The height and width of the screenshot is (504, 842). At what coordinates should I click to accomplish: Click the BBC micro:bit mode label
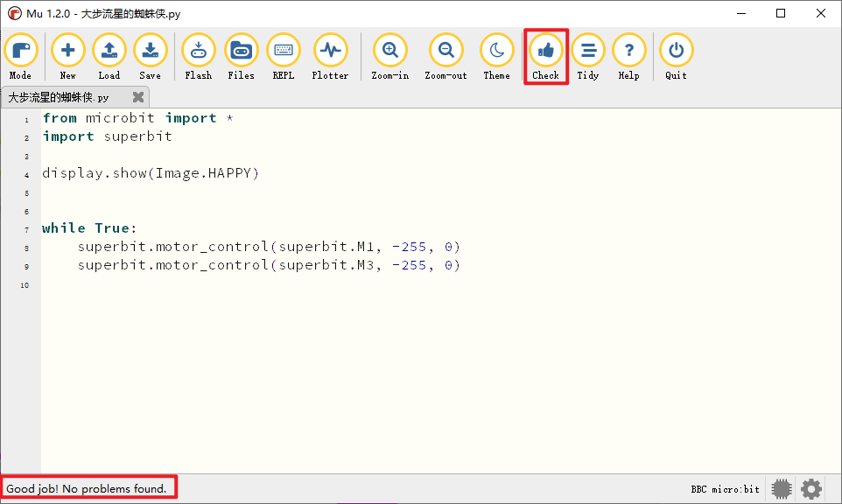(x=725, y=489)
